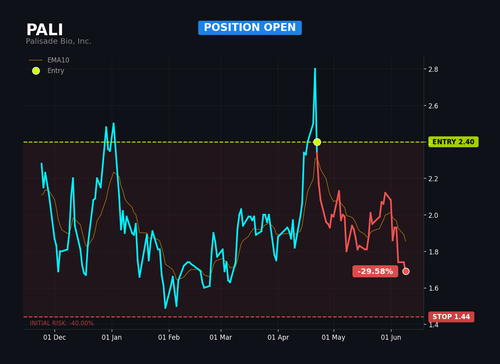Click the 1.8 price axis value
500x364 pixels.
pos(433,252)
